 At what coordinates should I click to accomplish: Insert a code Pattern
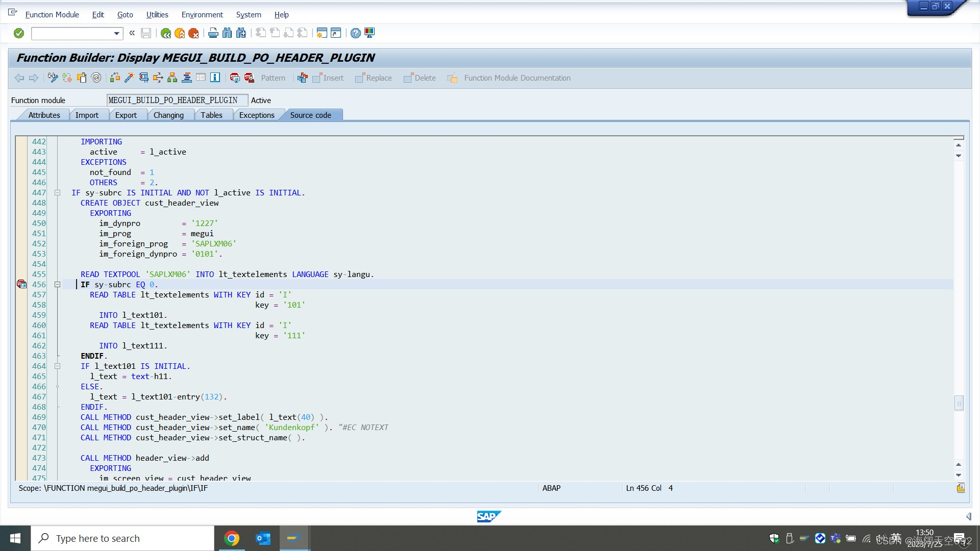pos(274,78)
